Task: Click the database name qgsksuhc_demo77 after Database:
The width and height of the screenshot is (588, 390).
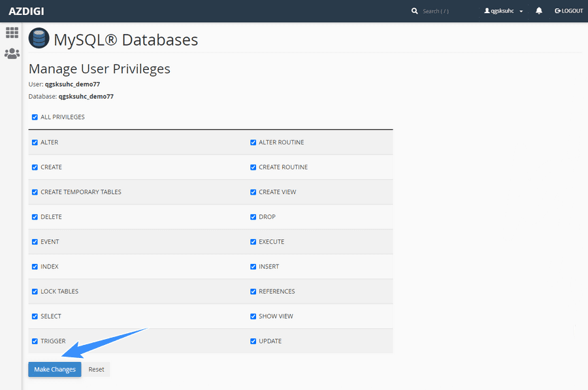Action: pos(86,97)
